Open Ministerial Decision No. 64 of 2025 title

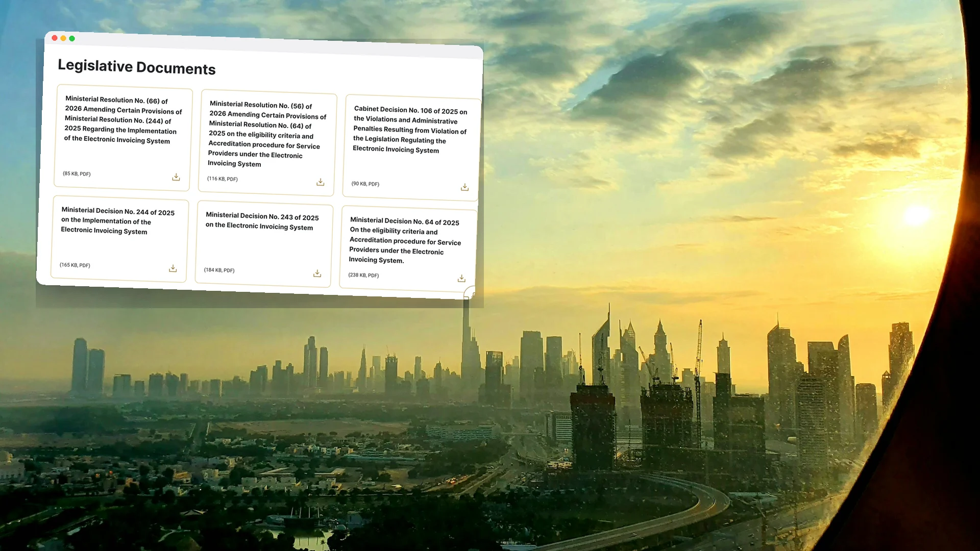tap(405, 240)
